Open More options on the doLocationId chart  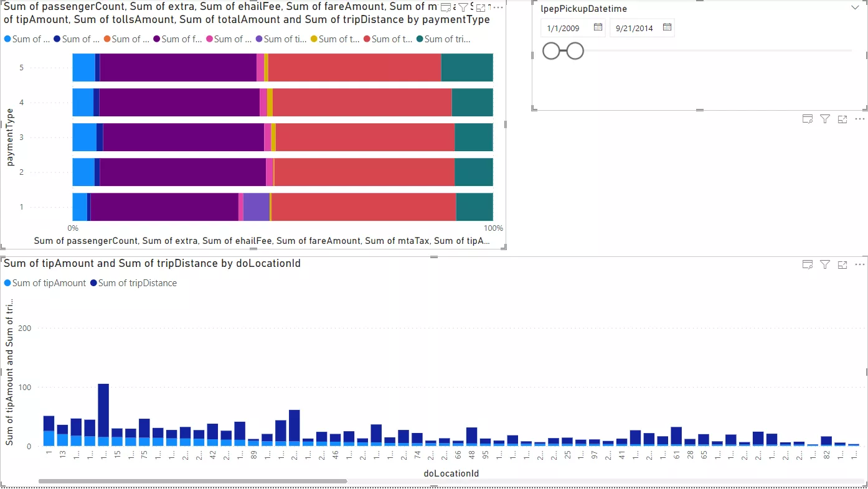click(860, 264)
